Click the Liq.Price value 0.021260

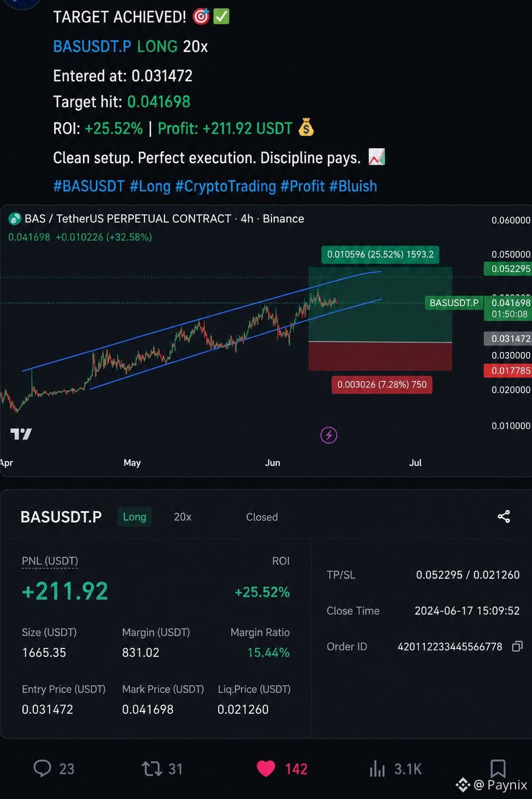pyautogui.click(x=243, y=709)
